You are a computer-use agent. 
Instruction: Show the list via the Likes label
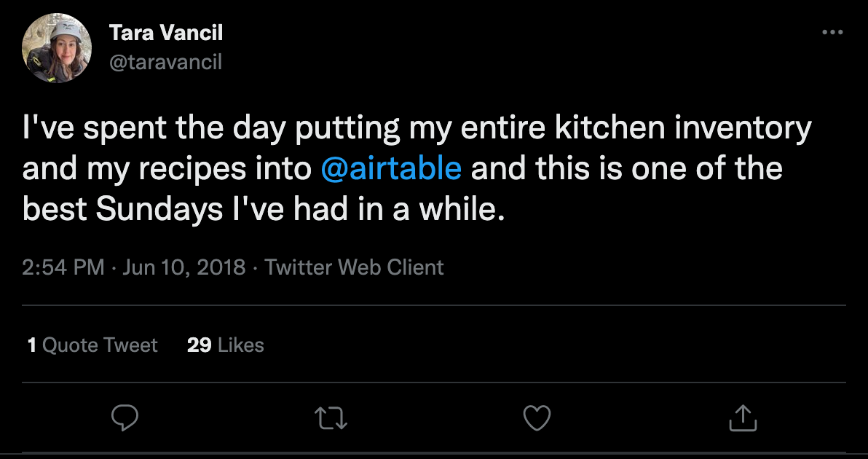coord(240,345)
